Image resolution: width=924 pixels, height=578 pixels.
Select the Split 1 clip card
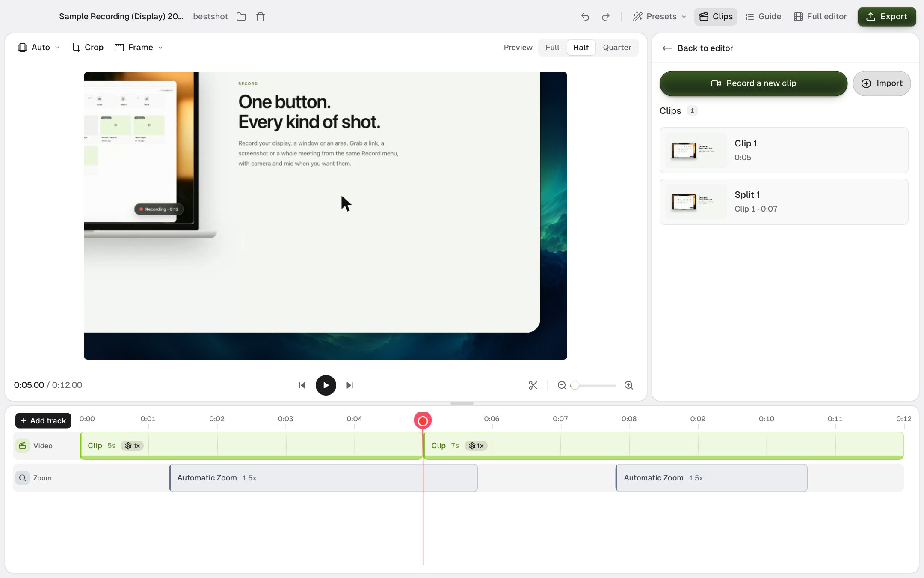(x=784, y=202)
